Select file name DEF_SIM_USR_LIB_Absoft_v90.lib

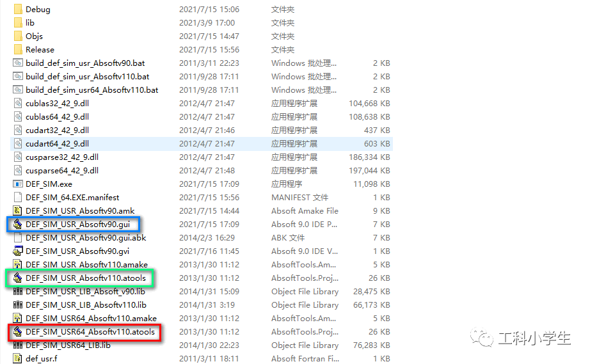pos(85,292)
